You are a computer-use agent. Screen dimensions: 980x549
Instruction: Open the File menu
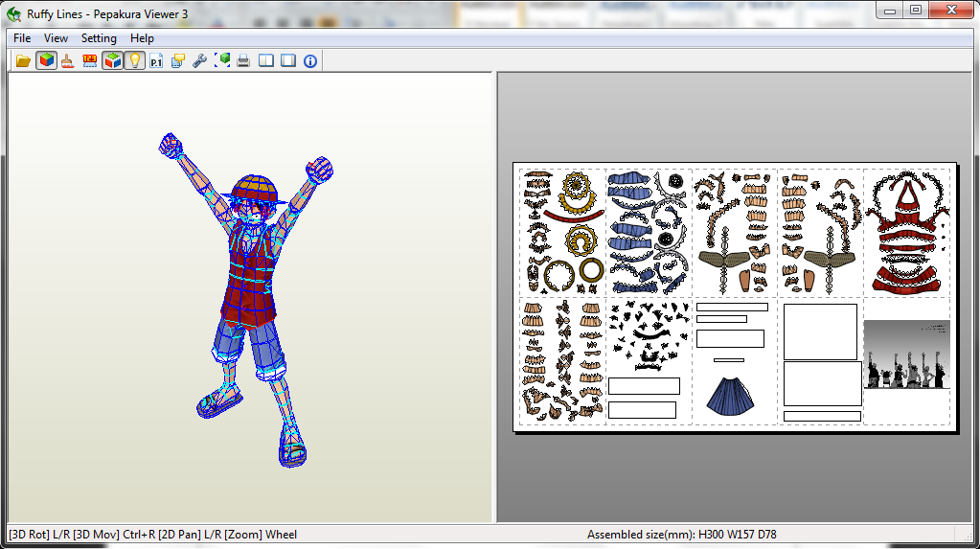[22, 38]
